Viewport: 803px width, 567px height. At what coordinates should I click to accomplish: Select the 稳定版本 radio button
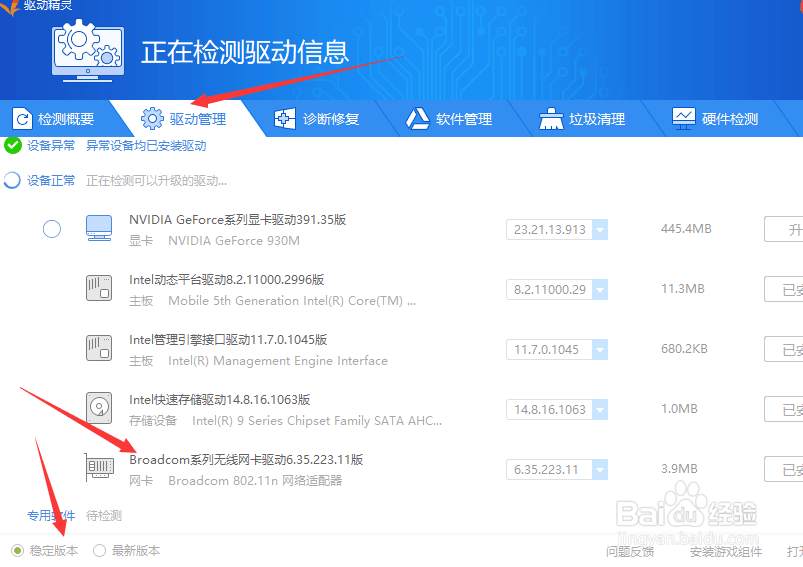(18, 551)
